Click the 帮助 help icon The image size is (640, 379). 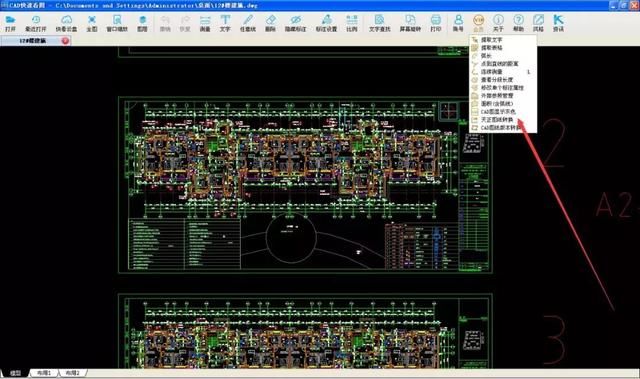pyautogui.click(x=518, y=23)
